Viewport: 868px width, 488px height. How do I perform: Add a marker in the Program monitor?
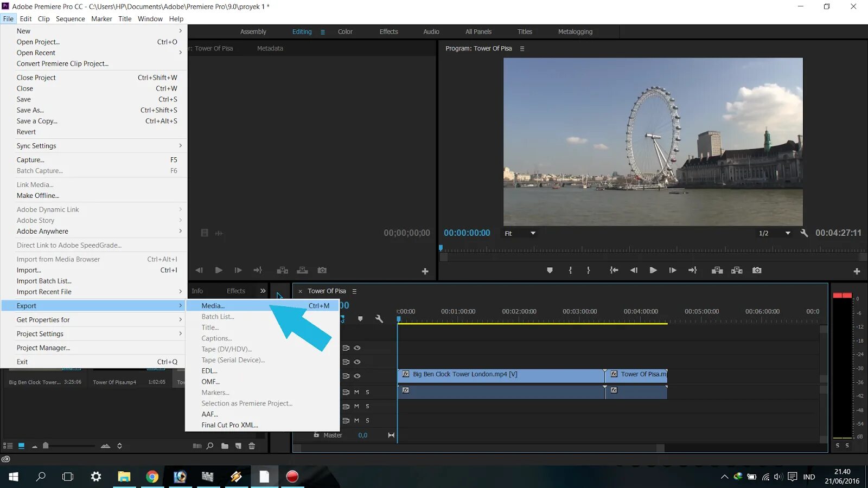[x=550, y=270]
